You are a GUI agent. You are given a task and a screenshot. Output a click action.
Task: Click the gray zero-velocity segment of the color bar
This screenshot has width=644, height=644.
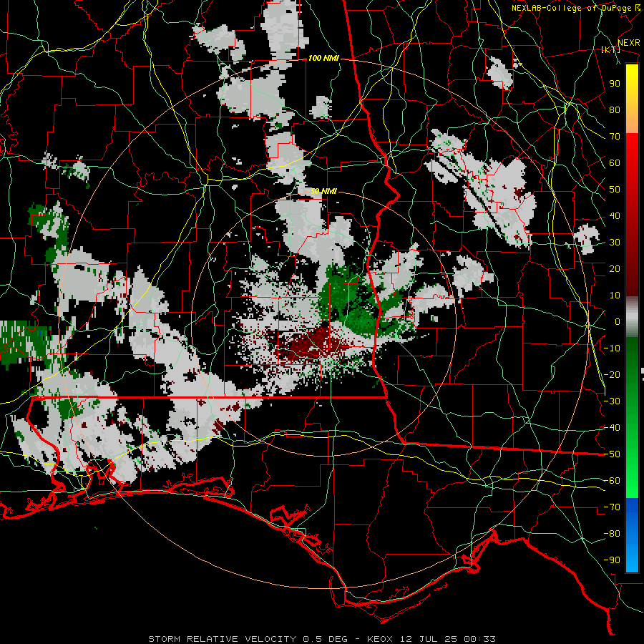click(632, 317)
